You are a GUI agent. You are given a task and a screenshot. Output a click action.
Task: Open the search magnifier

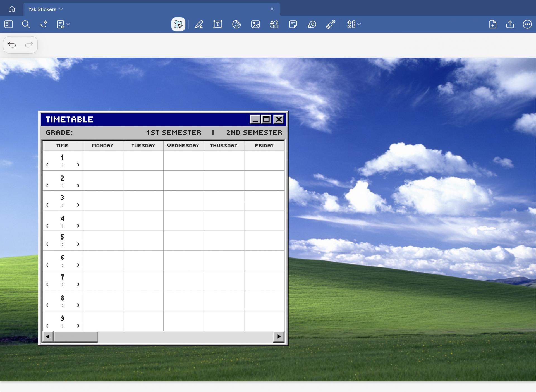pos(26,24)
